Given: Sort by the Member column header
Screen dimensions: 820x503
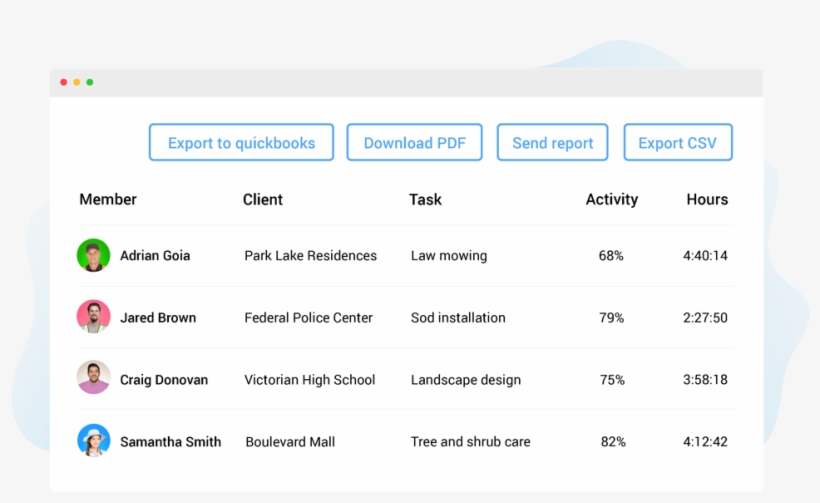Looking at the screenshot, I should pos(108,199).
